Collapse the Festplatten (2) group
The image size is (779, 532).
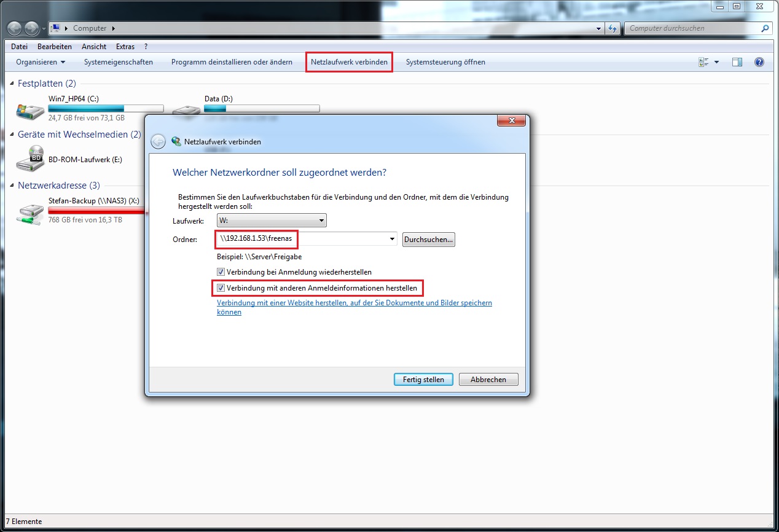(x=12, y=84)
